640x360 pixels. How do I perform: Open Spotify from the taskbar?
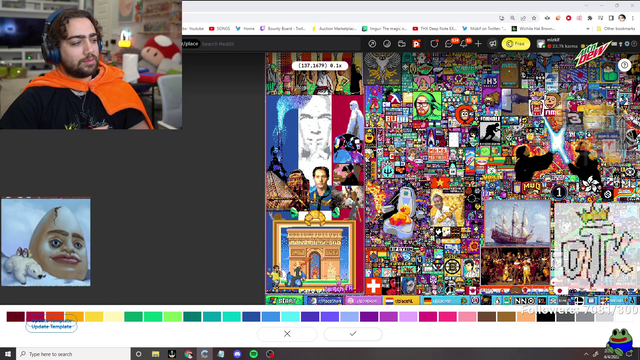click(x=253, y=354)
